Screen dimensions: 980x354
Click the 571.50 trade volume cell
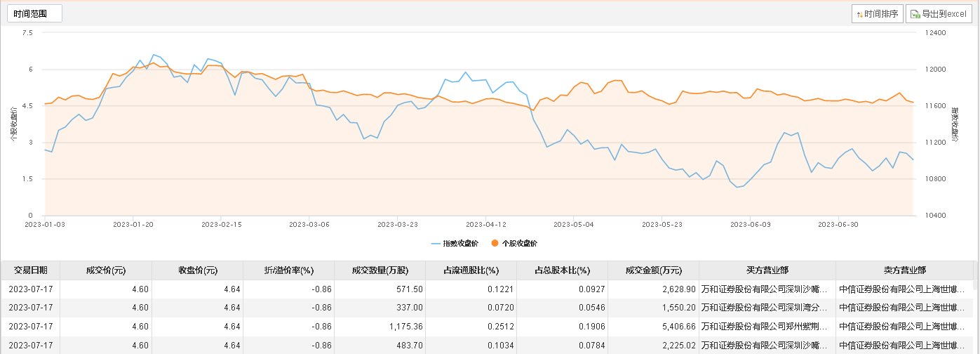click(380, 289)
